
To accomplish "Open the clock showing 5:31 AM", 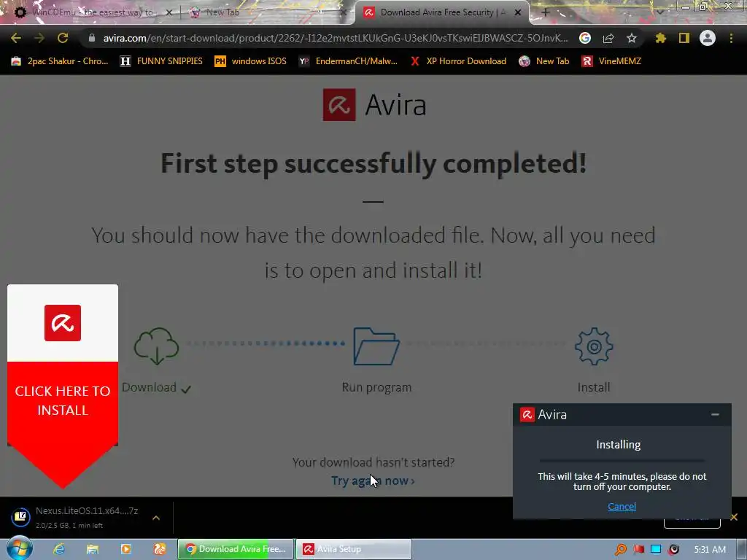I will click(710, 550).
